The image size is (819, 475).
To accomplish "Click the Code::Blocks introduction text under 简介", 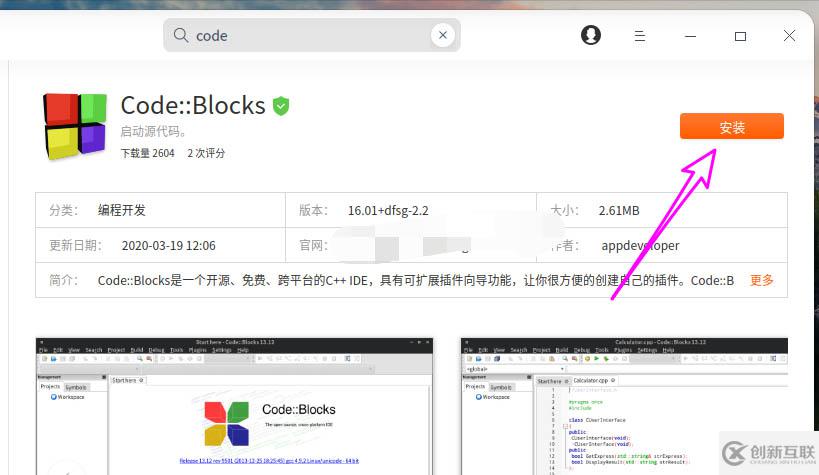I will point(416,281).
